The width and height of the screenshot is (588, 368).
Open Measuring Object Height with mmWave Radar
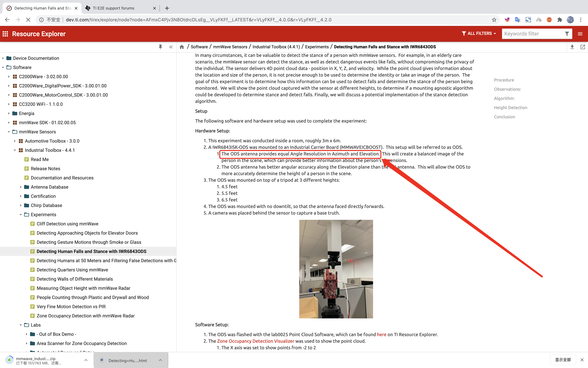coord(84,288)
